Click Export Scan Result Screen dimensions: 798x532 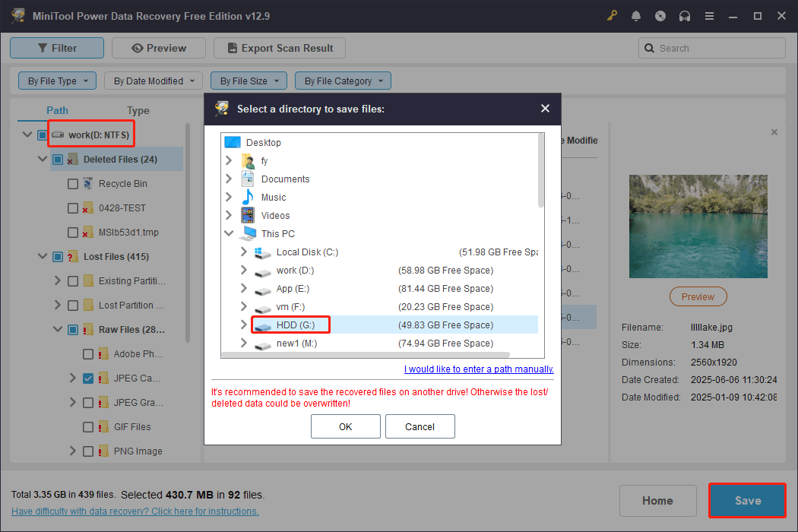(x=280, y=48)
